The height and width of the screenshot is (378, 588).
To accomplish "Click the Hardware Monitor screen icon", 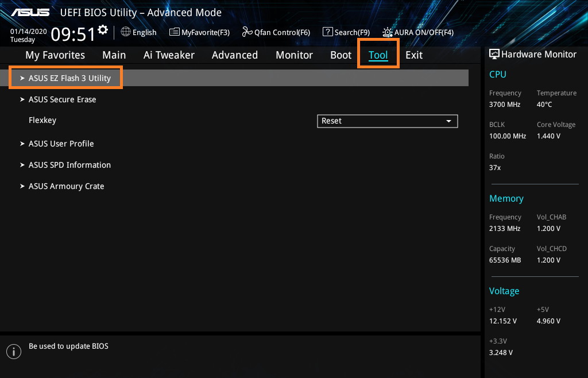I will 494,54.
